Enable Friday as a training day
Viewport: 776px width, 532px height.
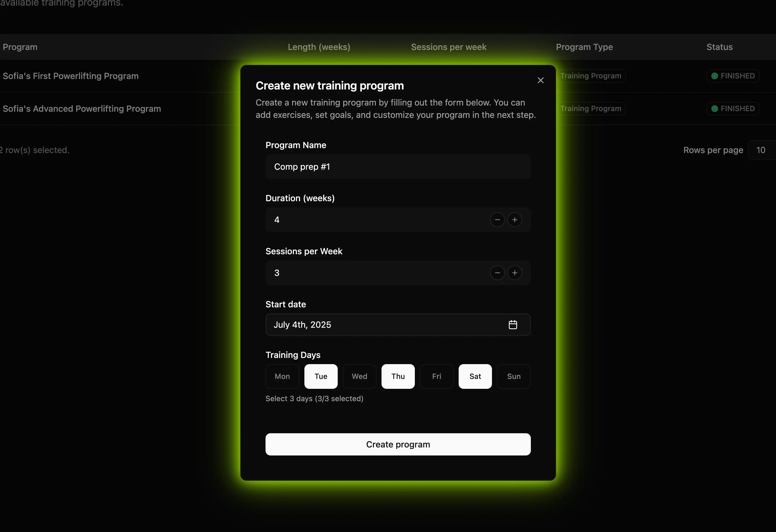436,376
